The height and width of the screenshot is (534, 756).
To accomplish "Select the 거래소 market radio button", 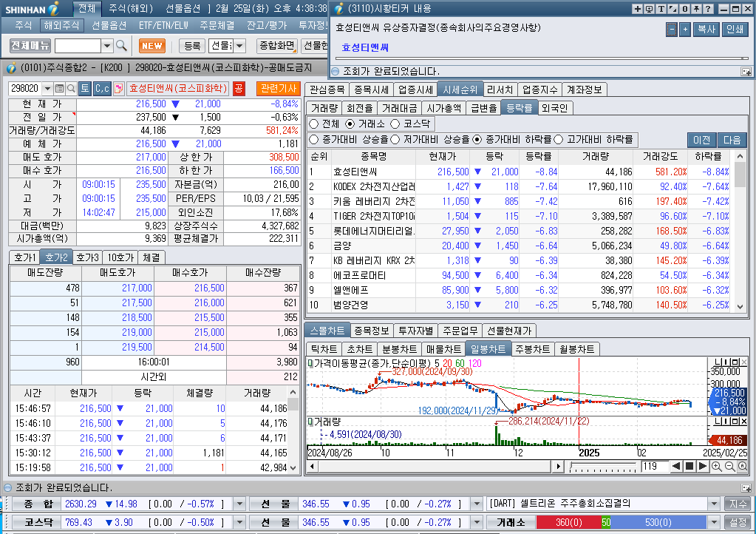I will [350, 124].
